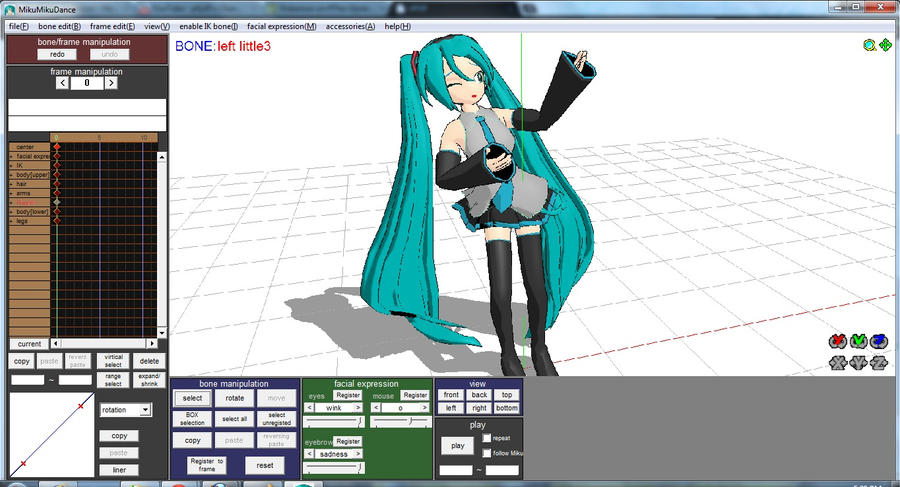
Task: Go to previous frame with left arrow
Action: pos(63,83)
